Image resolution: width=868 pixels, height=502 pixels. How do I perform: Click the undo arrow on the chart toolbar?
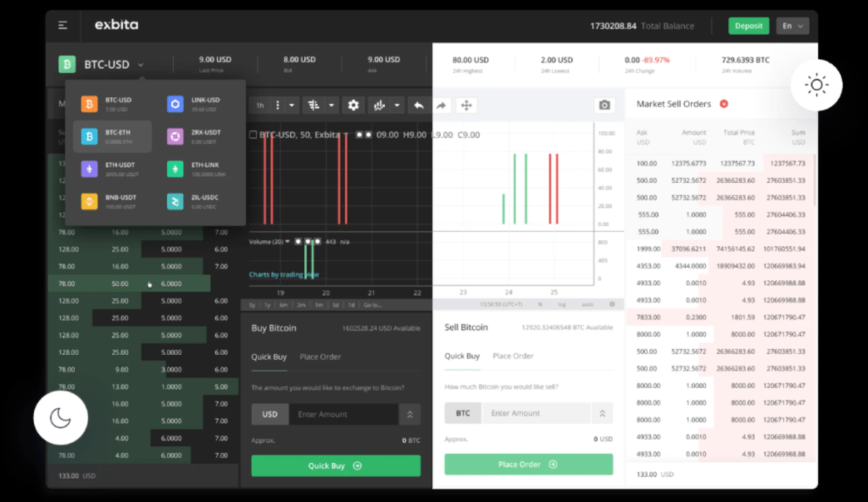(x=419, y=105)
